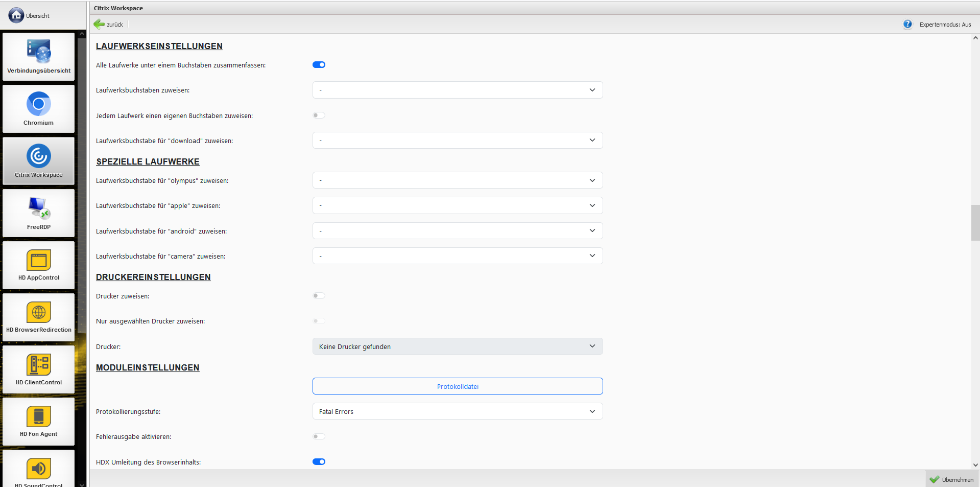Enable the 'Drucker zuweisen' switch
Image resolution: width=980 pixels, height=487 pixels.
tap(319, 296)
